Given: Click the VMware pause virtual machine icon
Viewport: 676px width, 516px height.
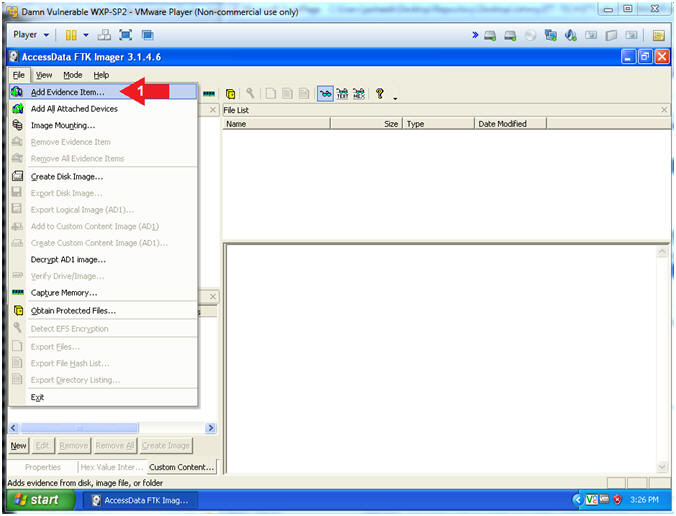Looking at the screenshot, I should pyautogui.click(x=71, y=35).
